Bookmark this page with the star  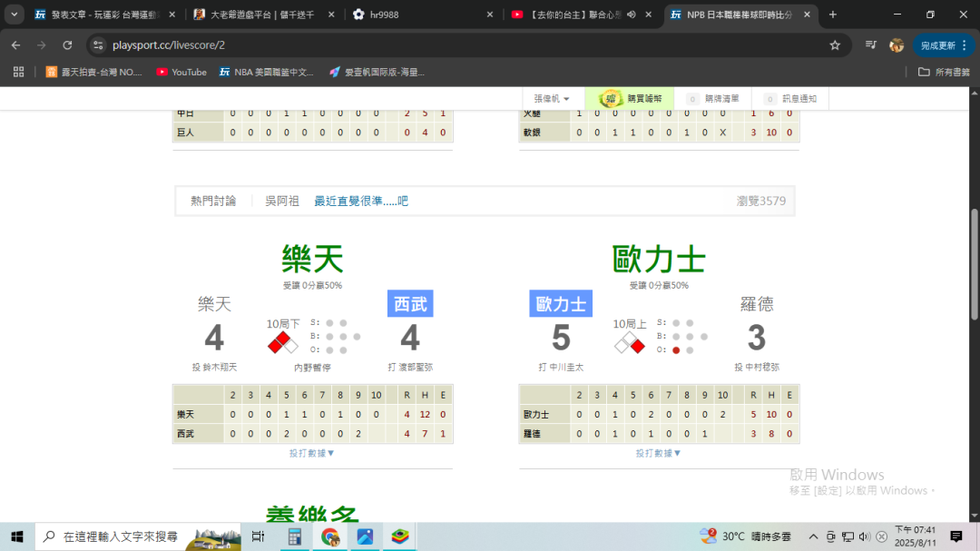click(x=835, y=45)
